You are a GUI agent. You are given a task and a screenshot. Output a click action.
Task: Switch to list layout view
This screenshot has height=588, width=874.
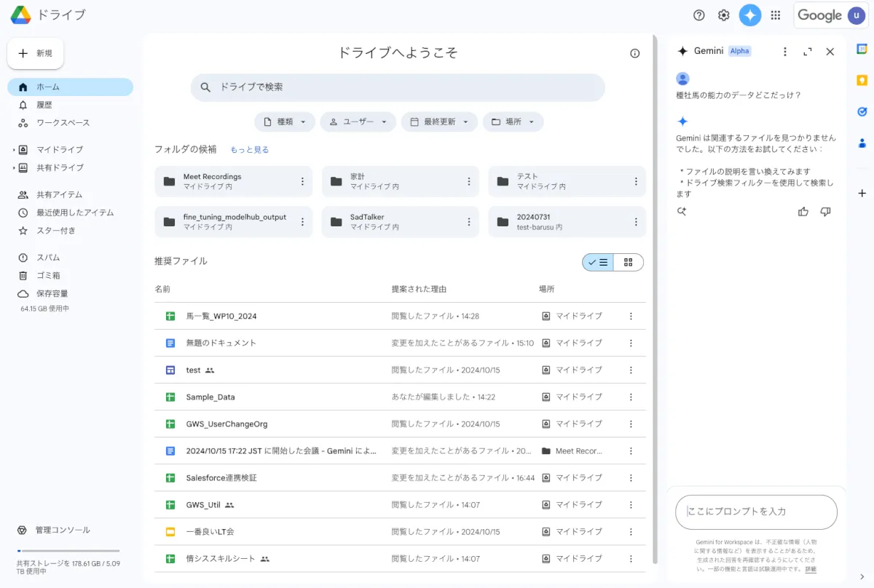tap(598, 263)
